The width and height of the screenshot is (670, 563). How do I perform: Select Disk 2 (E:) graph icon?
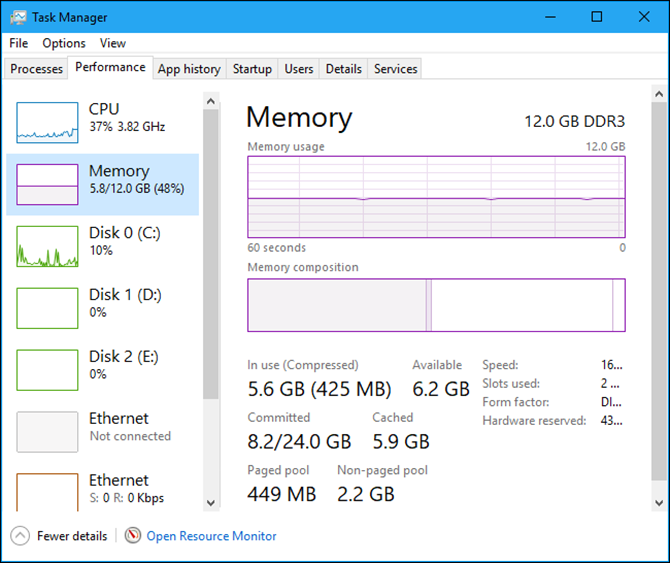coord(47,370)
